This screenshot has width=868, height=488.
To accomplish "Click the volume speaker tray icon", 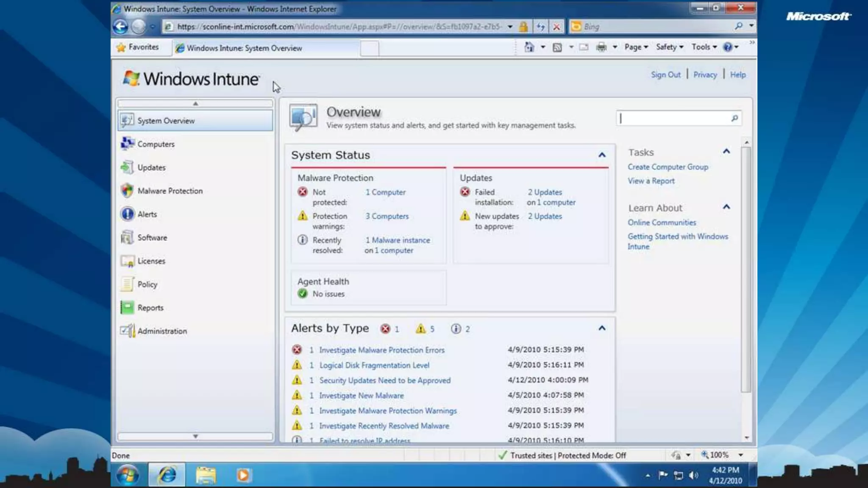I will pos(693,475).
